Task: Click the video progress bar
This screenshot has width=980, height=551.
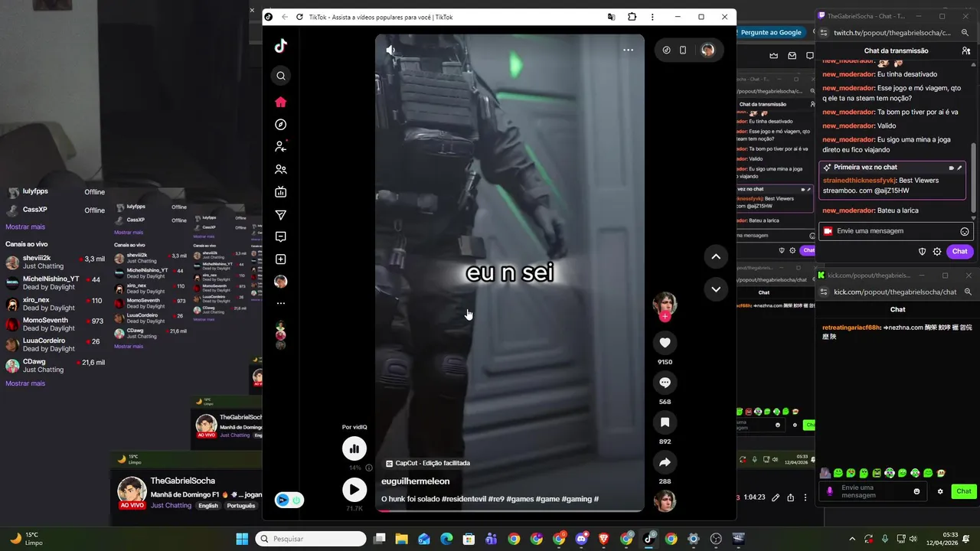Action: point(509,510)
